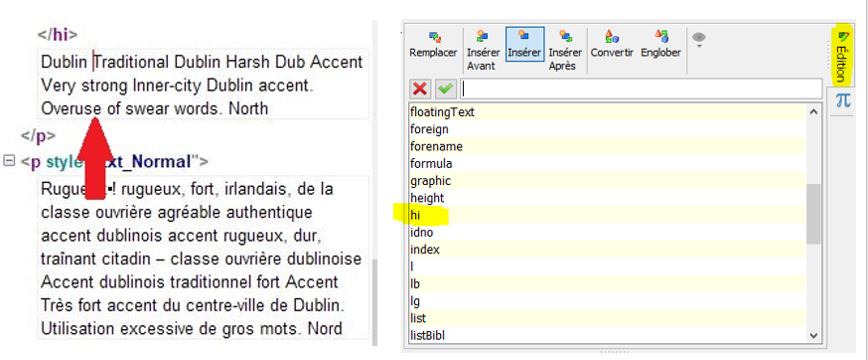This screenshot has width=868, height=360.
Task: Click text 'classe ouvrière agréable authentique'
Action: tap(177, 213)
